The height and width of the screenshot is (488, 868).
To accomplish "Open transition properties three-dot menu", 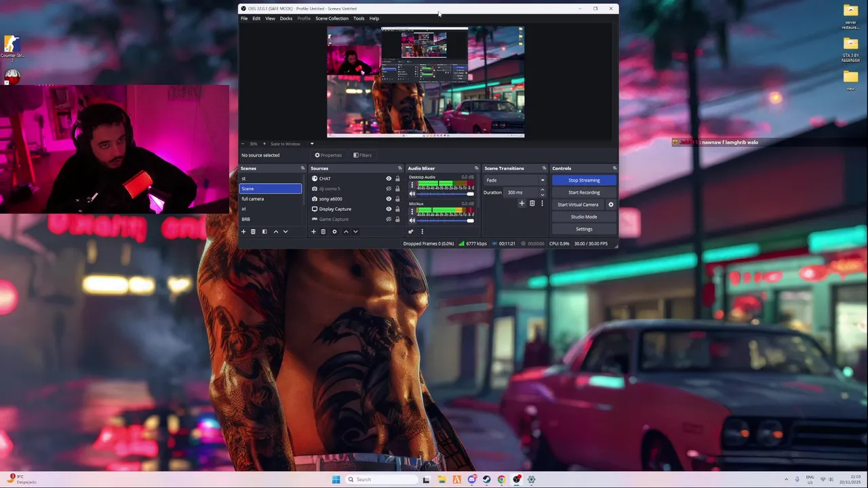I will point(542,203).
